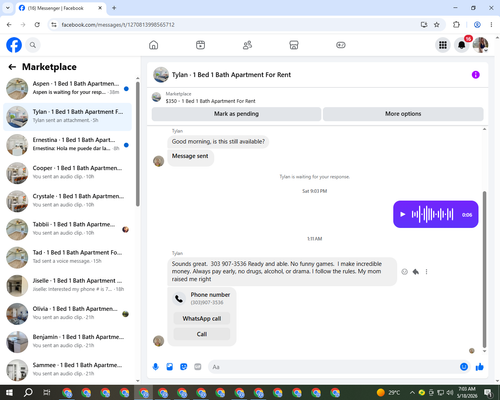
Task: Open tab search dropdown arrow
Action: click(x=8, y=8)
